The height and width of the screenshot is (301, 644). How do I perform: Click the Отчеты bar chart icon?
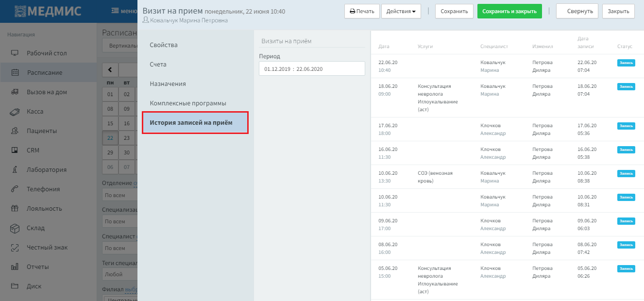(x=15, y=267)
